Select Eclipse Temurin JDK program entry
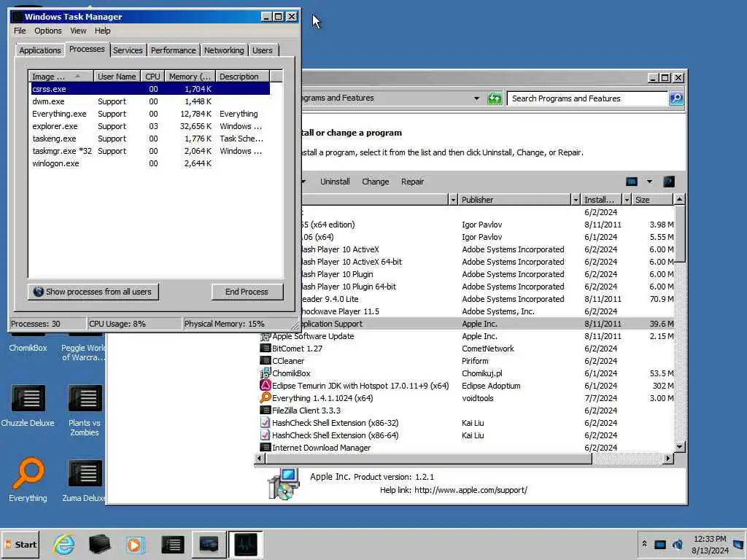Image resolution: width=747 pixels, height=560 pixels. [360, 386]
